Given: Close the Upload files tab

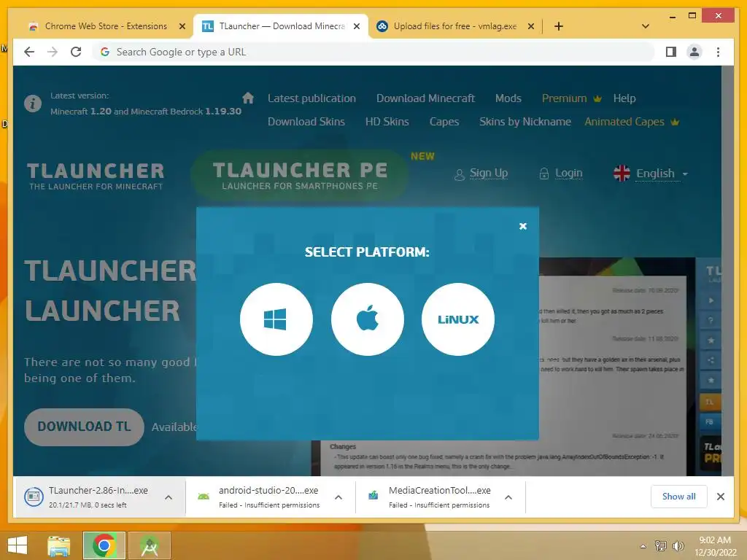Looking at the screenshot, I should tap(531, 26).
